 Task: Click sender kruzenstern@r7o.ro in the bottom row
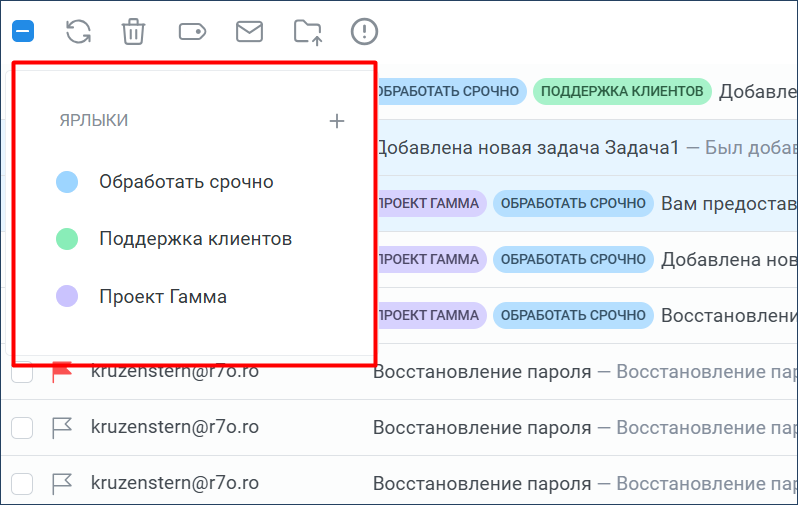click(x=175, y=483)
